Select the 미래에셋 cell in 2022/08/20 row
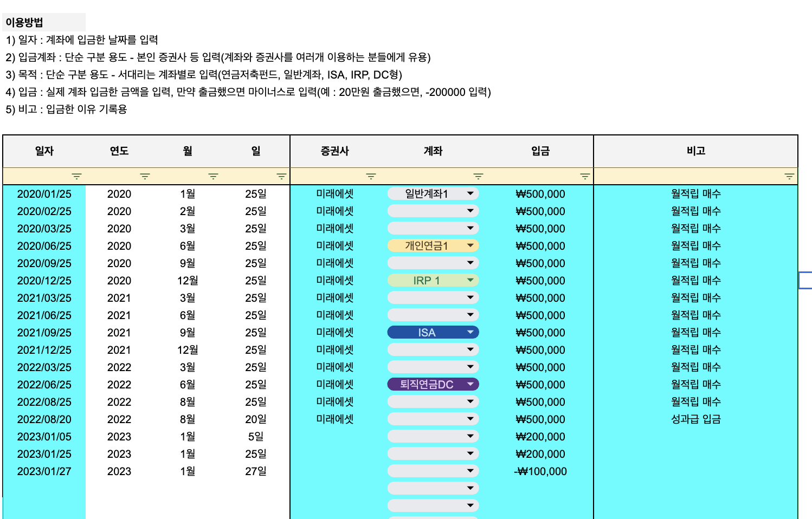 [335, 419]
